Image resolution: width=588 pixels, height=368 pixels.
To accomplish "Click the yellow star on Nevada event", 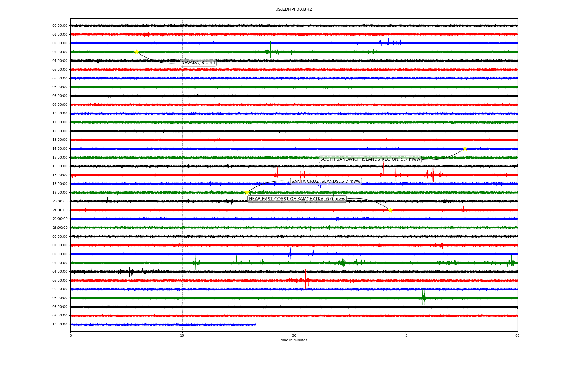I will 137,52.
